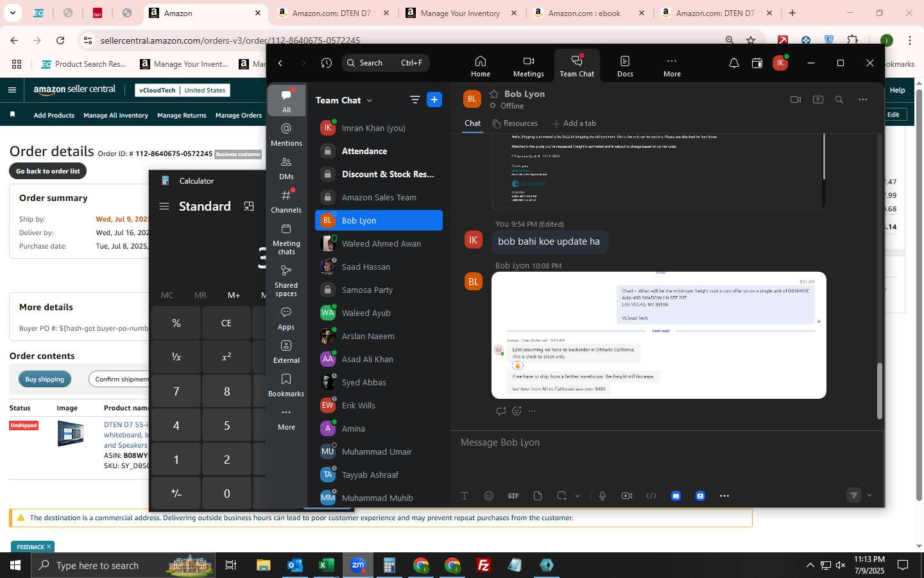The width and height of the screenshot is (924, 578).
Task: Open the IK profile avatar in Zoom
Action: point(780,63)
